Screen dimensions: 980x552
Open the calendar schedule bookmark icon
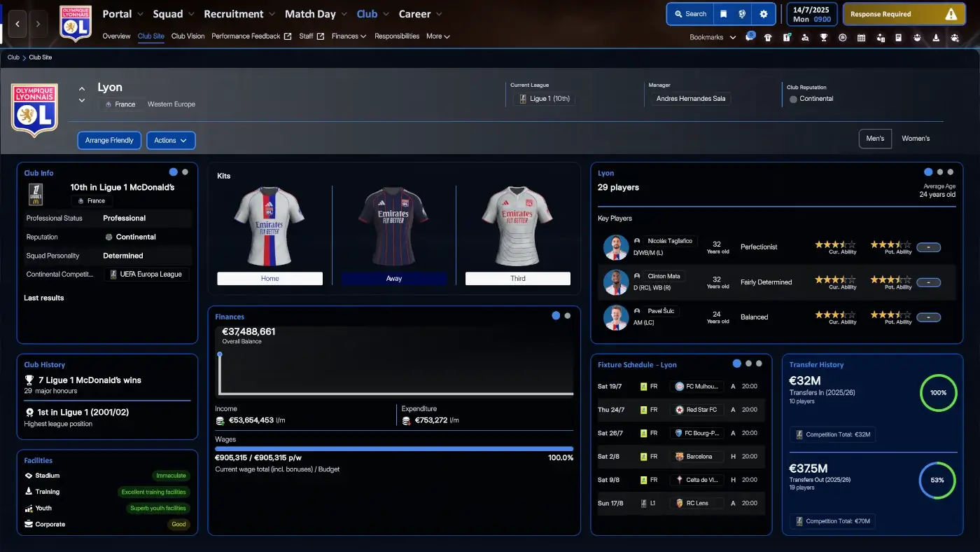click(861, 38)
